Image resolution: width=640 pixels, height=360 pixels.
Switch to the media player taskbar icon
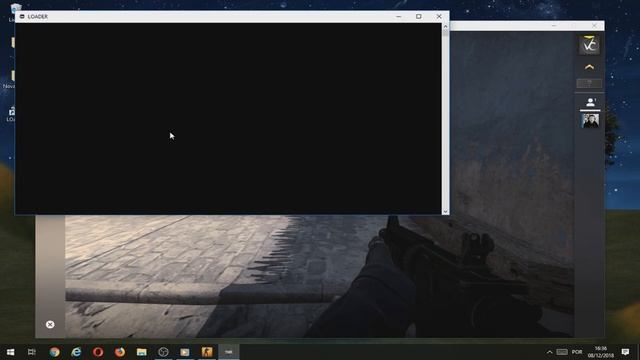(x=185, y=352)
